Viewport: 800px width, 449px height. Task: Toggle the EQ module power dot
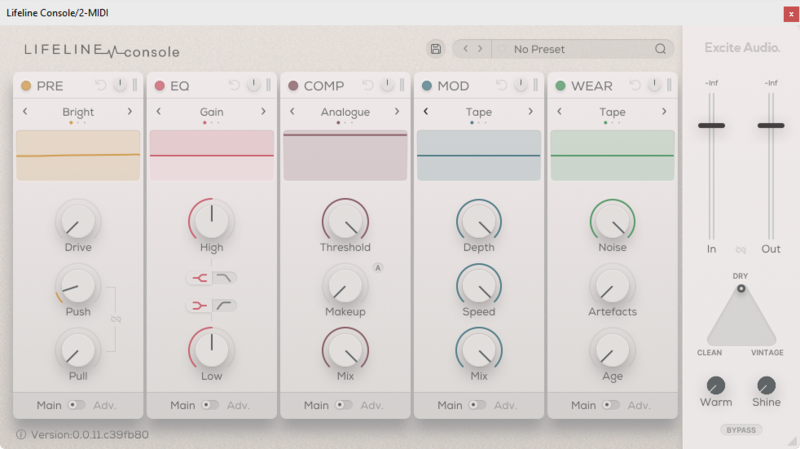click(160, 86)
